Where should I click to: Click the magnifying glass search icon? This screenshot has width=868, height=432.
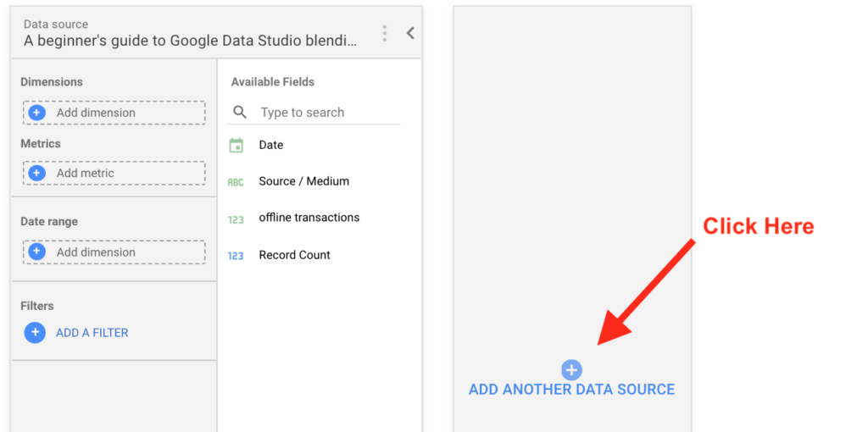240,112
